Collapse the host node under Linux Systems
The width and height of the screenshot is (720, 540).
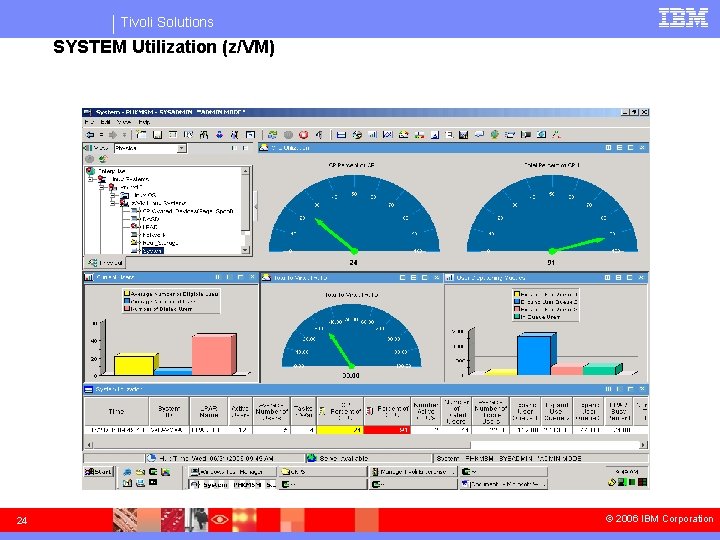pyautogui.click(x=101, y=187)
